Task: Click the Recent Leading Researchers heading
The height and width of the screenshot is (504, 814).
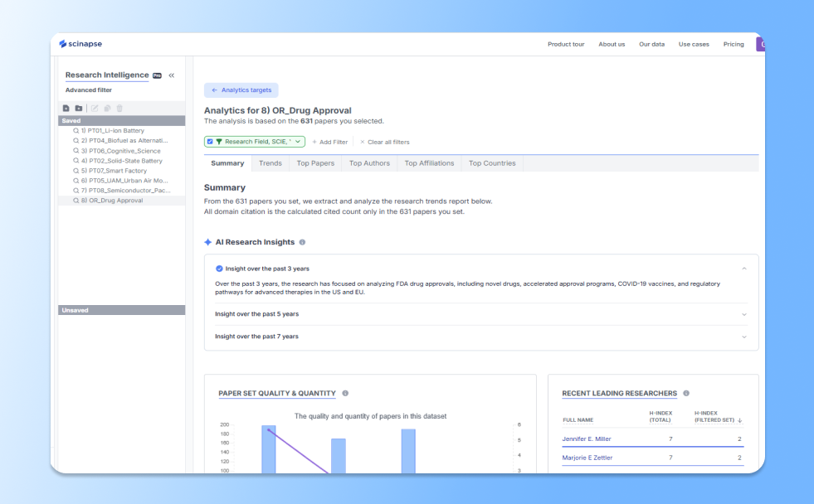Action: point(619,394)
